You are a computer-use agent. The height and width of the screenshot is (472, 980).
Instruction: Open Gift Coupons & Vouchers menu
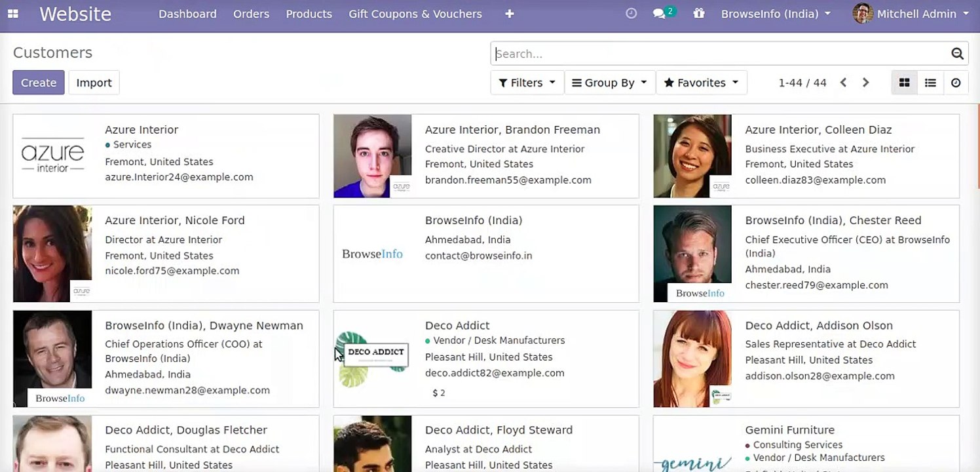pyautogui.click(x=415, y=14)
